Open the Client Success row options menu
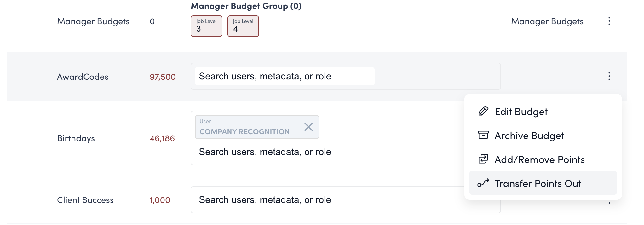This screenshot has width=644, height=225. pos(609,202)
